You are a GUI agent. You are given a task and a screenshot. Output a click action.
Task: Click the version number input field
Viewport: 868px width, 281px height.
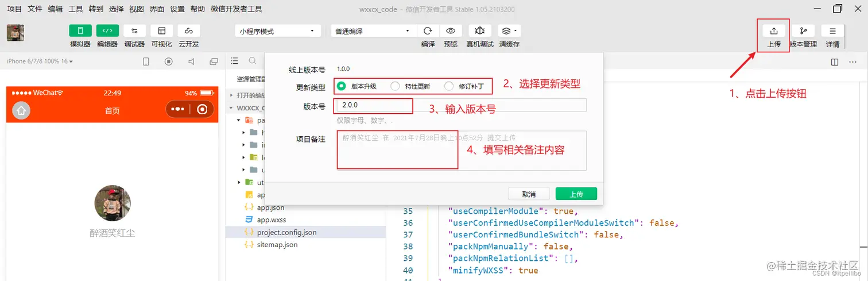(x=462, y=105)
